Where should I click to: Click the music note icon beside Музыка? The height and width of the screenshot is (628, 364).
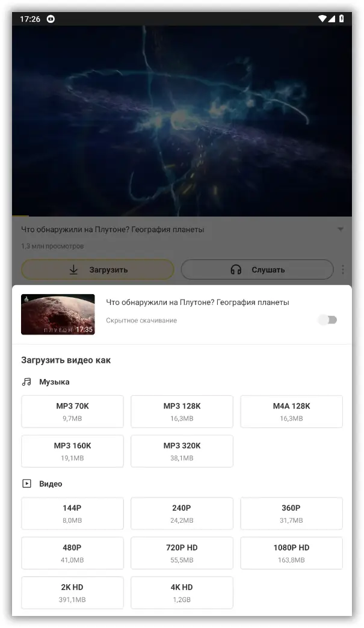pyautogui.click(x=26, y=382)
